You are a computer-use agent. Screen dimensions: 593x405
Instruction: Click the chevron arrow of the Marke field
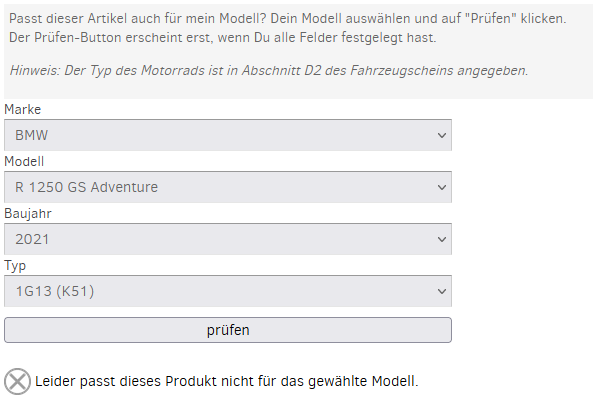(x=441, y=135)
